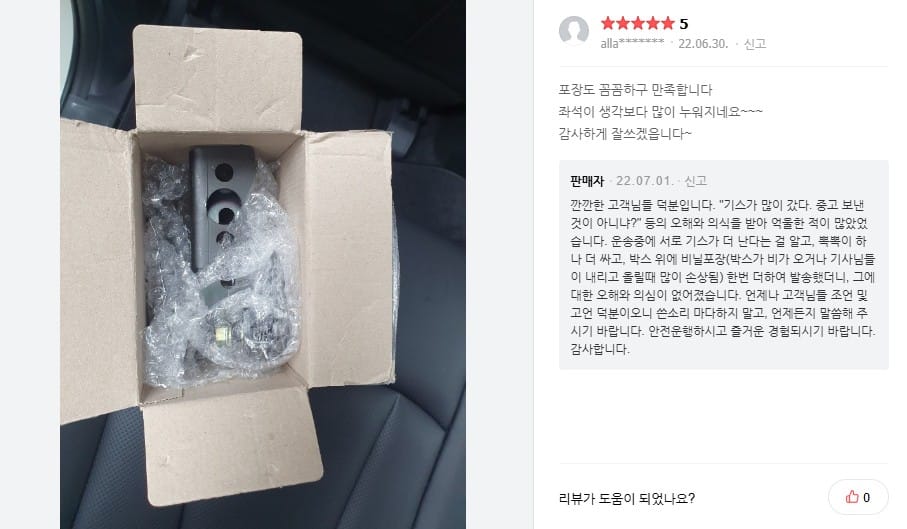The height and width of the screenshot is (529, 907).
Task: Click the review text 포장도 꼼꼼하구 만족합니다
Action: (635, 90)
